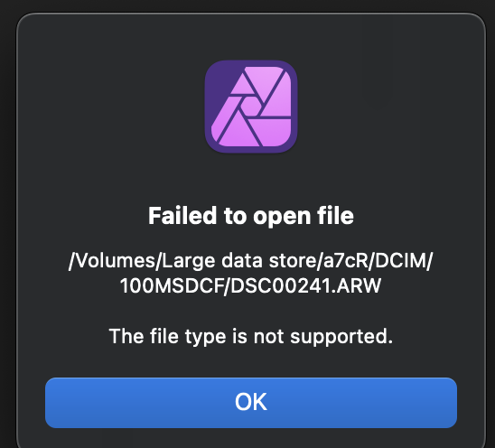Acknowledge the unsupported file type via OK
Image resolution: width=495 pixels, height=448 pixels.
(x=251, y=403)
